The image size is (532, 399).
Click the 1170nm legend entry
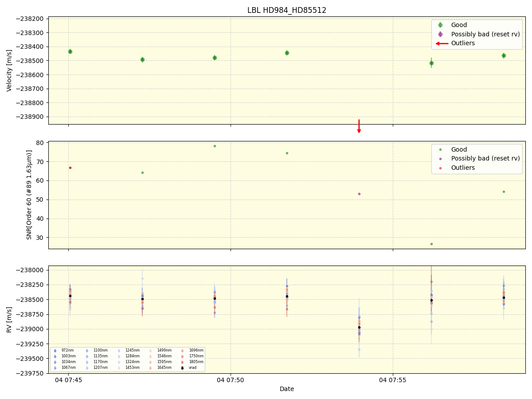pos(96,362)
